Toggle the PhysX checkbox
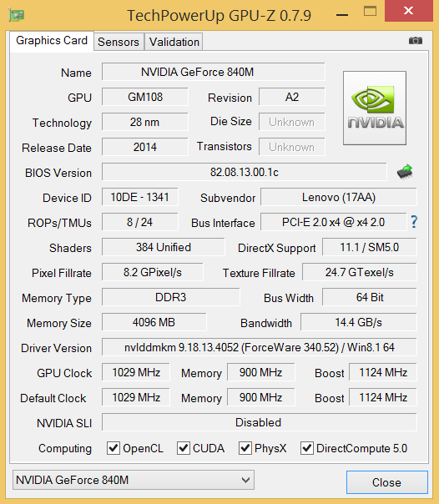 (x=245, y=448)
